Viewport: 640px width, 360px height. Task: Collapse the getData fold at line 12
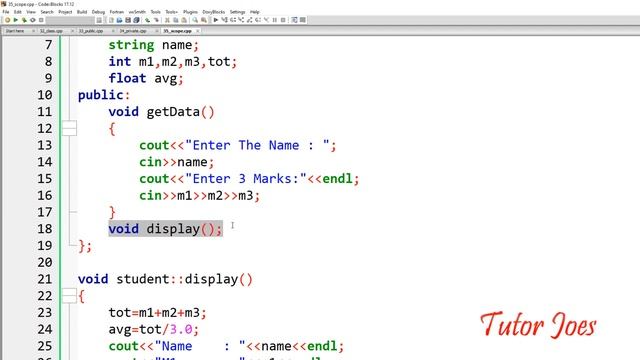(x=69, y=129)
